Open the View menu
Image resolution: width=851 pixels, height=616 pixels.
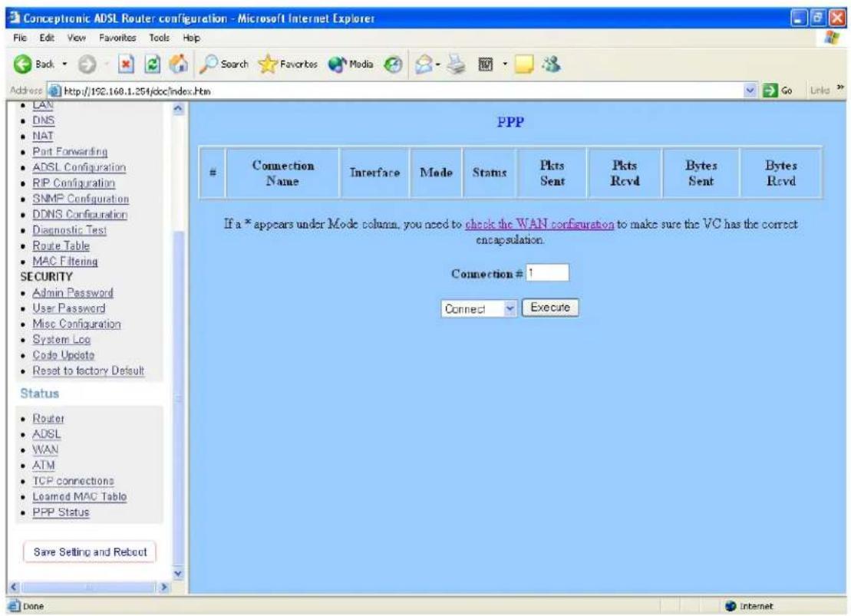tap(76, 38)
